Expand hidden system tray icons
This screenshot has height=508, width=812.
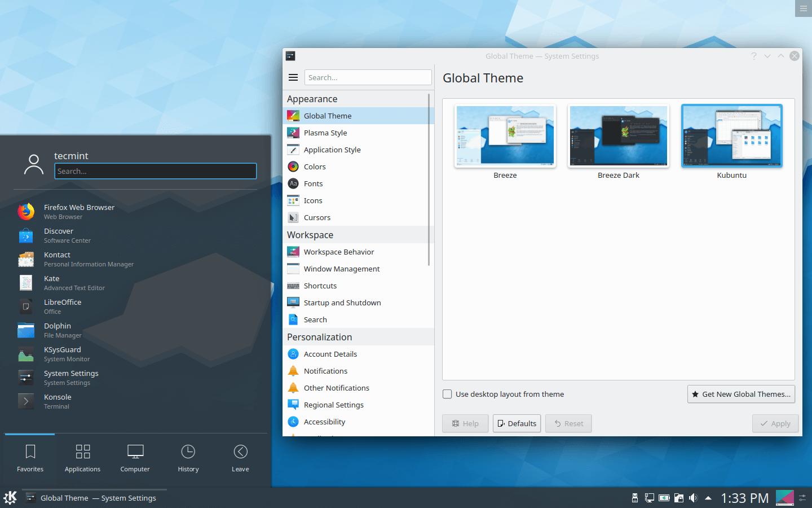708,498
